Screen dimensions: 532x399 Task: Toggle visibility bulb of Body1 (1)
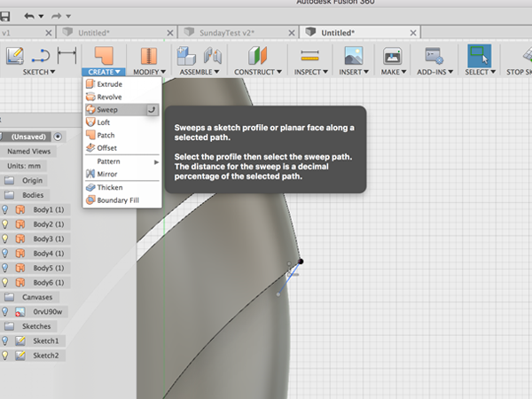5,209
